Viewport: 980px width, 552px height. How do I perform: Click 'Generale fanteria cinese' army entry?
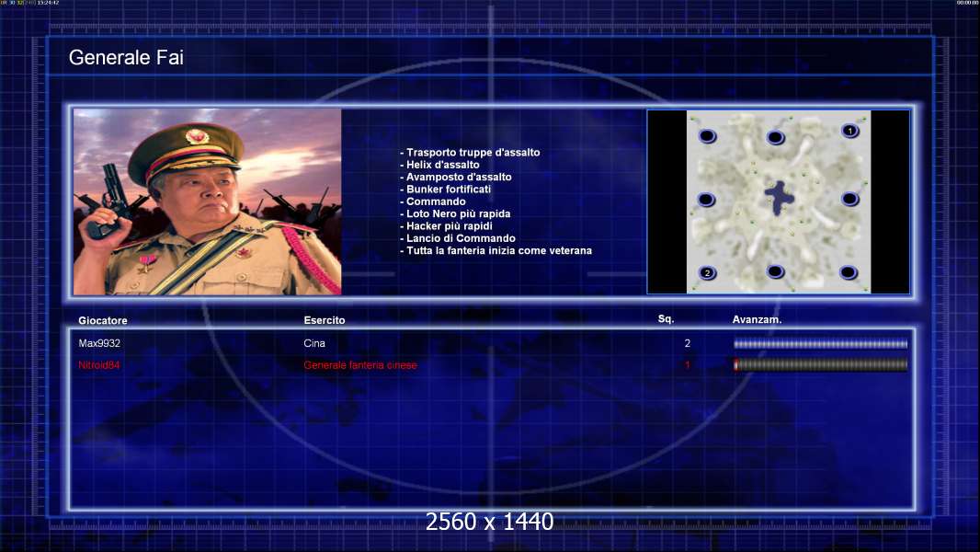360,365
